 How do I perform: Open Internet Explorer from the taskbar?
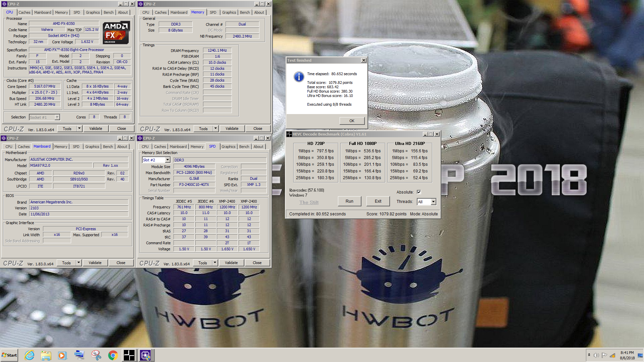pos(30,355)
